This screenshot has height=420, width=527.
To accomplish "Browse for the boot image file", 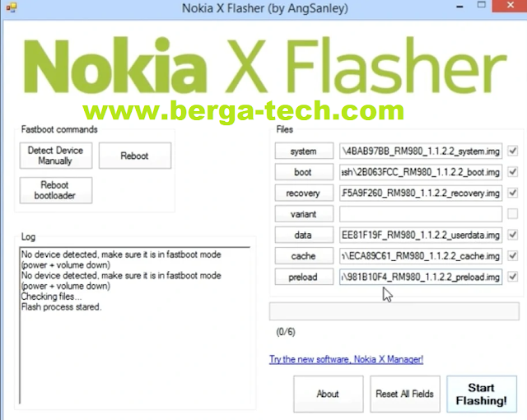I will click(304, 172).
